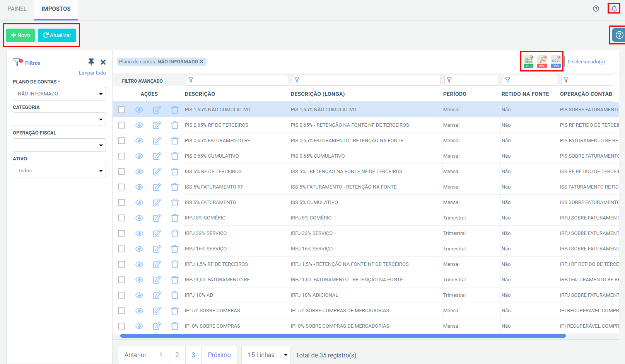Go to page 3
Viewport: 625px width, 364px height.
(x=193, y=355)
